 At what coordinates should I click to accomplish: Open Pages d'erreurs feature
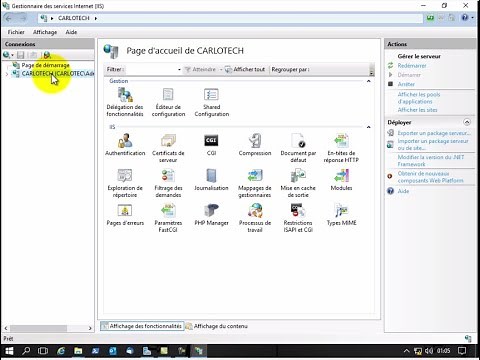coord(125,215)
